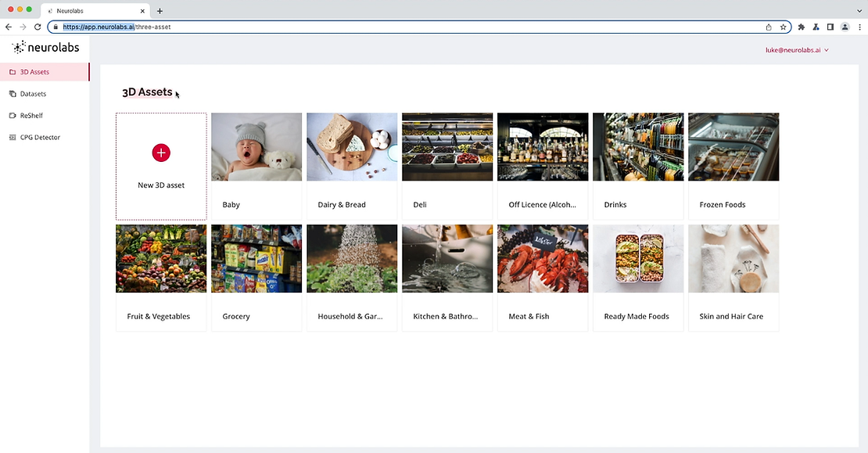The image size is (868, 453).
Task: Click the Fruit & Vegetables label
Action: click(x=158, y=316)
